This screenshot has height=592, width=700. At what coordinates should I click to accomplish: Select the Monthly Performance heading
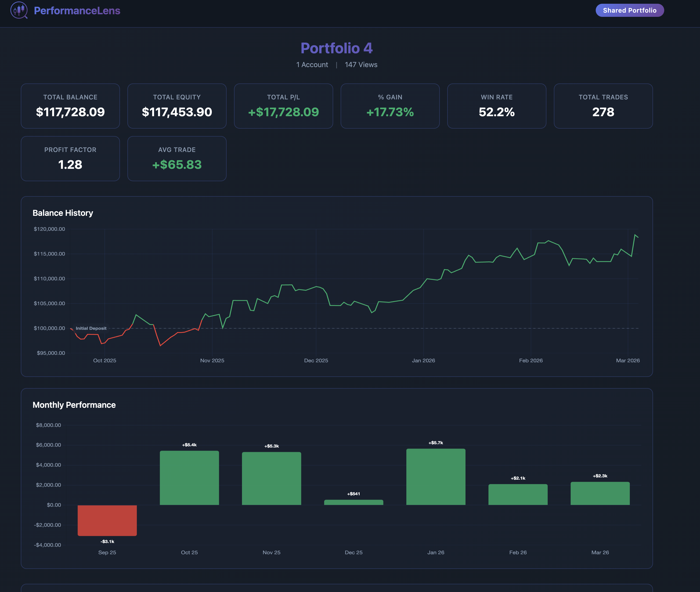point(74,405)
